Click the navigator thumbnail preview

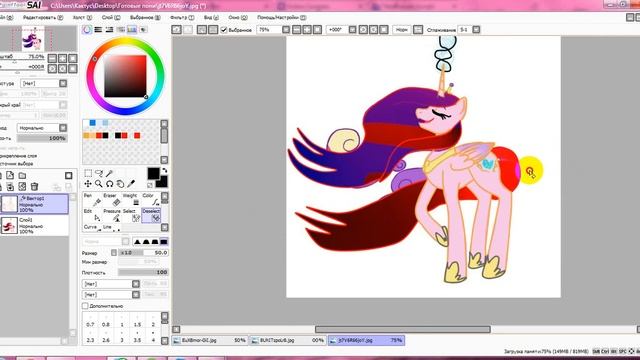38,39
